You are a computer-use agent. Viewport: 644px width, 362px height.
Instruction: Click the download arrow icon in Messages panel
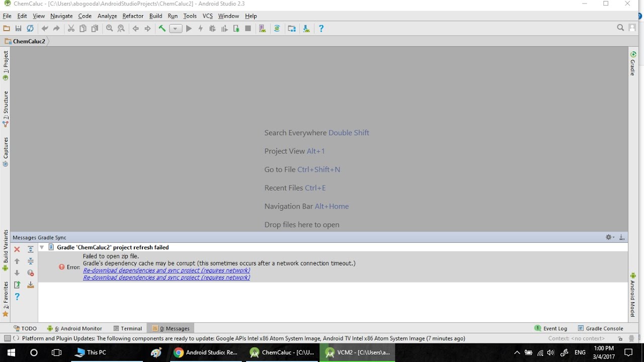pos(31,285)
